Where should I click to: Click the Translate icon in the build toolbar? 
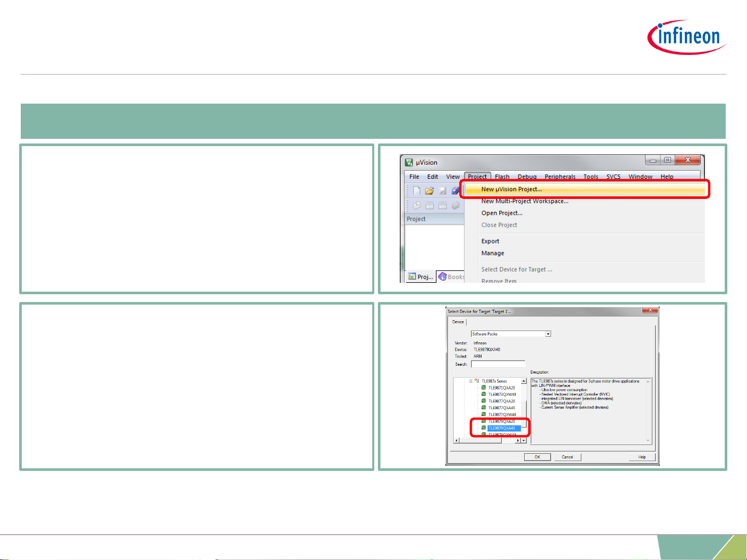417,206
